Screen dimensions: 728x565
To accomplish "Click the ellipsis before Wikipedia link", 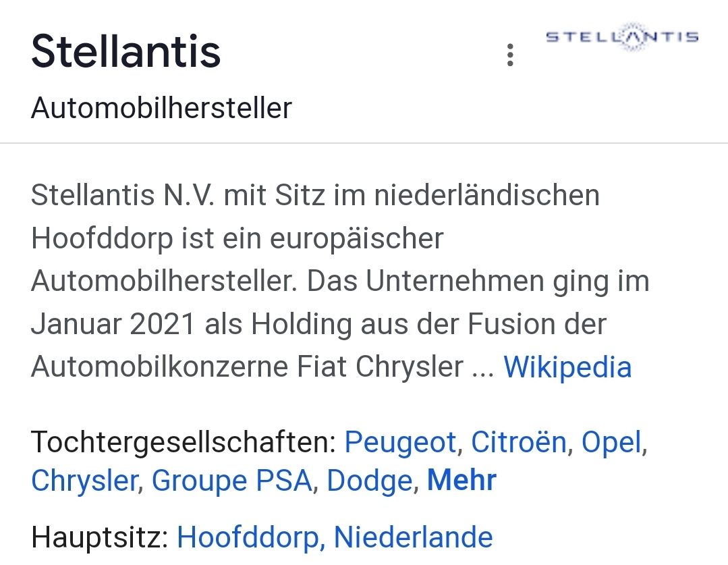I will (x=482, y=369).
